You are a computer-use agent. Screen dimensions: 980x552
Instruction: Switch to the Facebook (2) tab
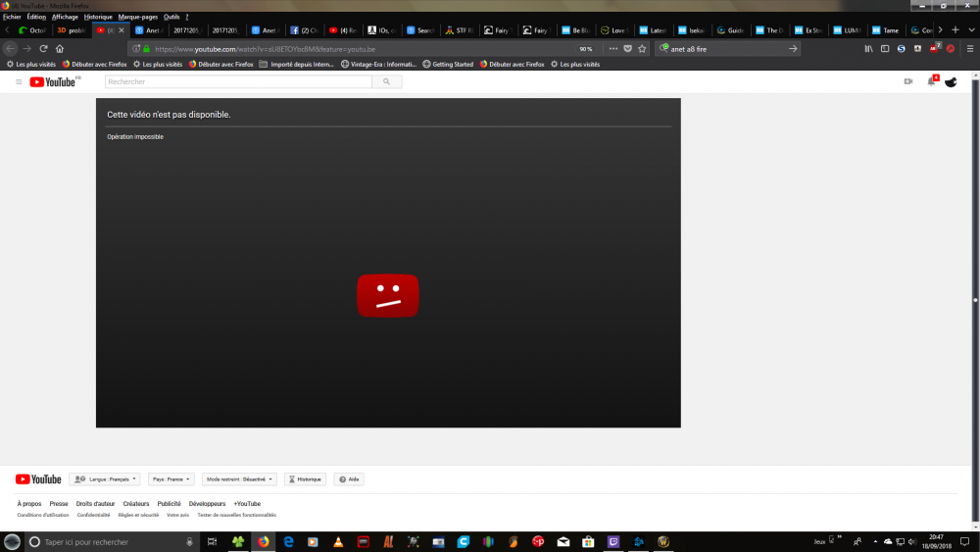(305, 30)
